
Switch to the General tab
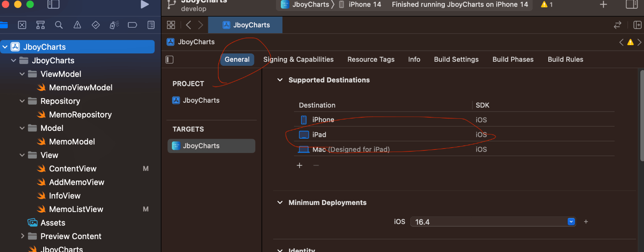pos(237,59)
